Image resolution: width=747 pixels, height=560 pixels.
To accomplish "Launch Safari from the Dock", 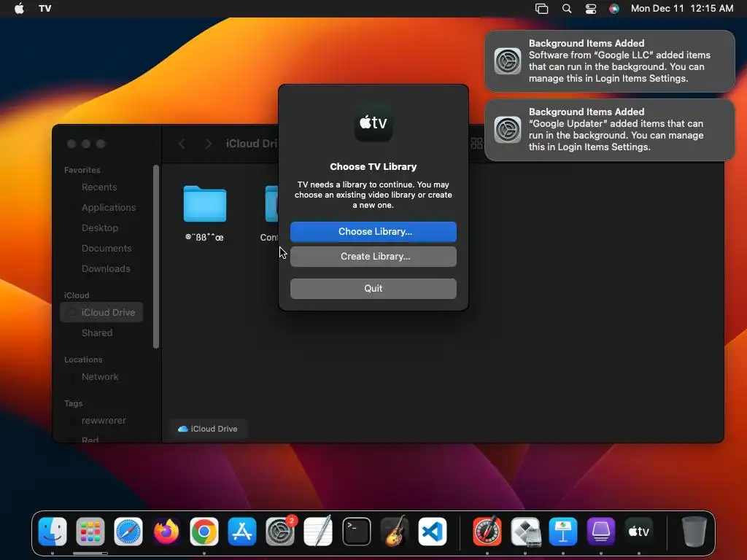I will click(x=128, y=532).
